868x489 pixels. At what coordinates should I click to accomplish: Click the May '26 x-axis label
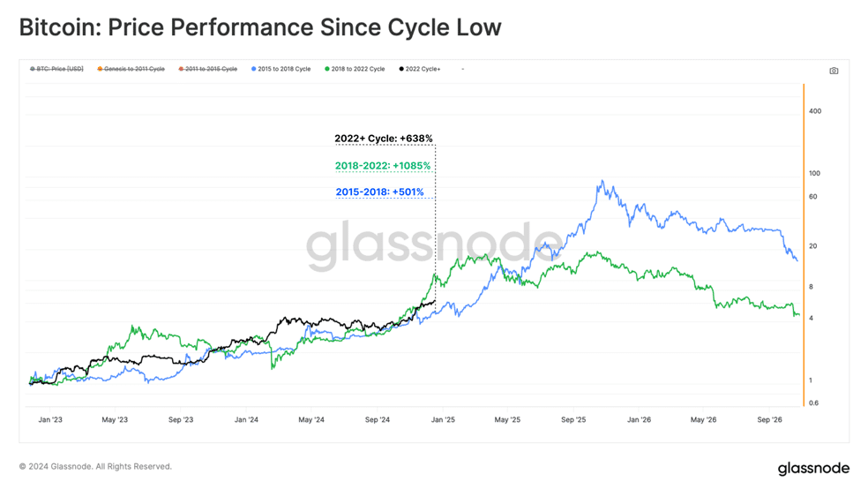[x=703, y=420]
